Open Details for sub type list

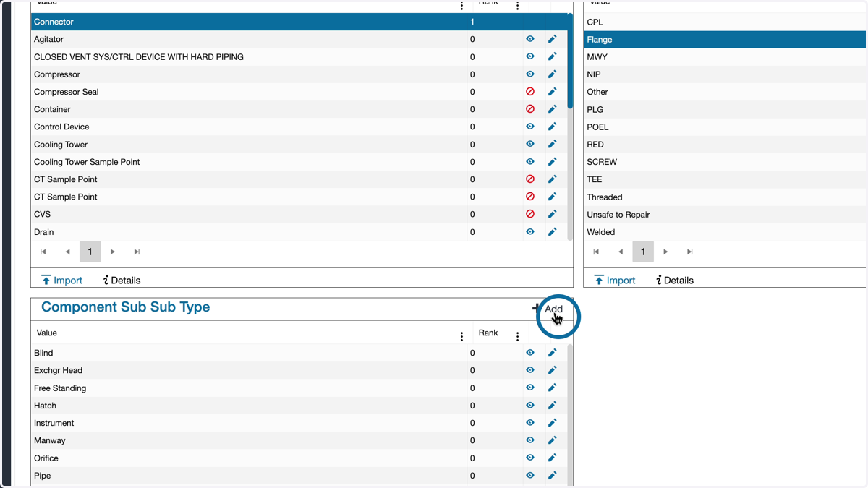click(674, 281)
